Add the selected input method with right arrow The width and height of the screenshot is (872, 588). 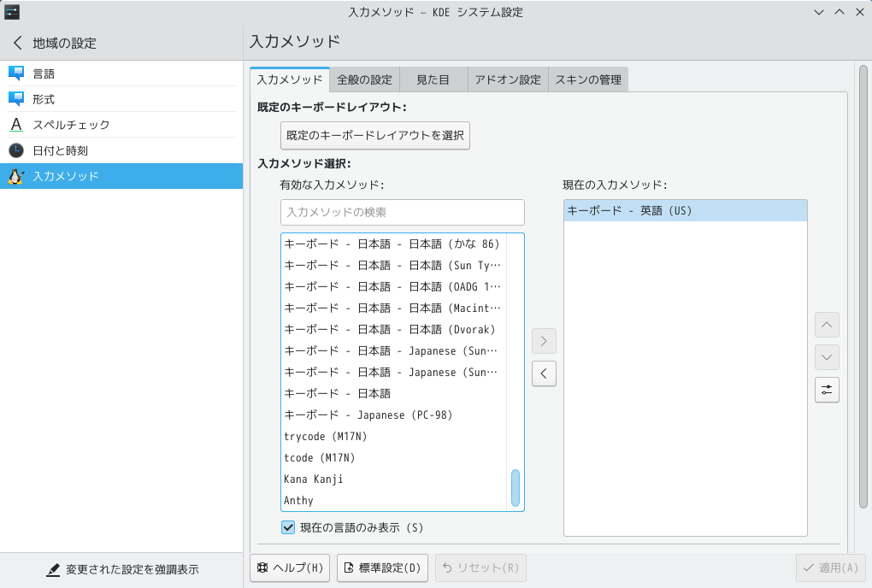[544, 341]
